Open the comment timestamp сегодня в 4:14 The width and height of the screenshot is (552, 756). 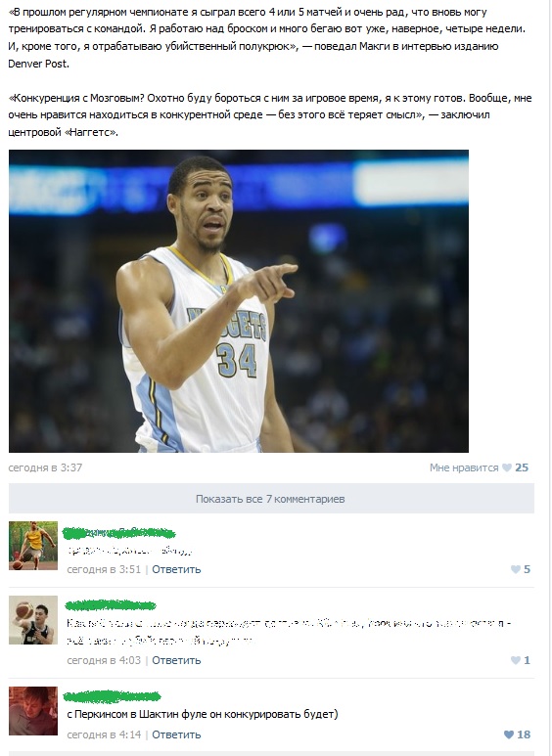coord(104,734)
